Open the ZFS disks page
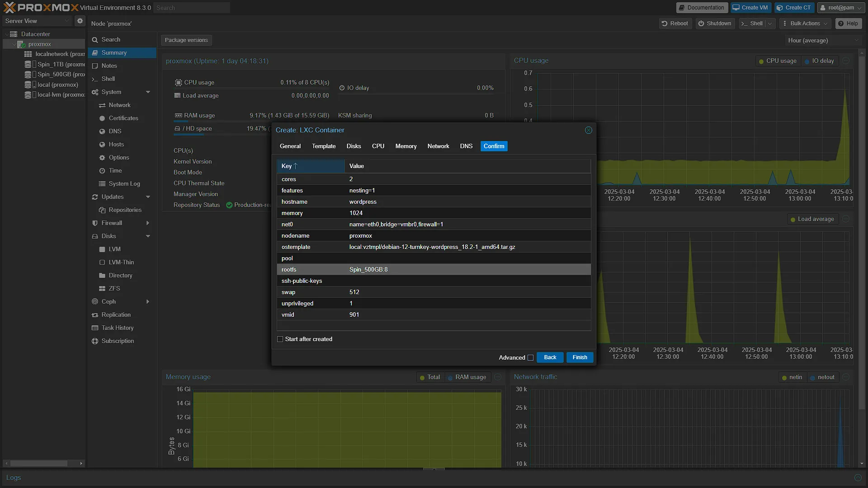The image size is (868, 488). [x=114, y=288]
